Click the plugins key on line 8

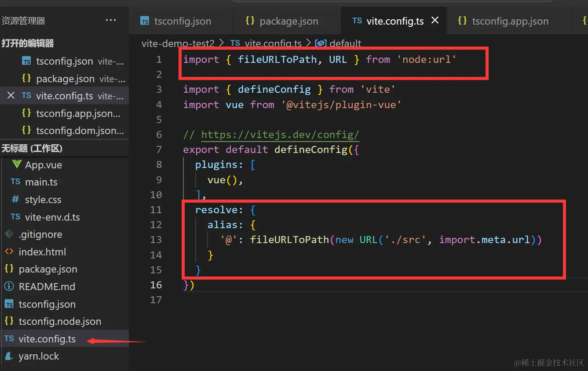[216, 164]
